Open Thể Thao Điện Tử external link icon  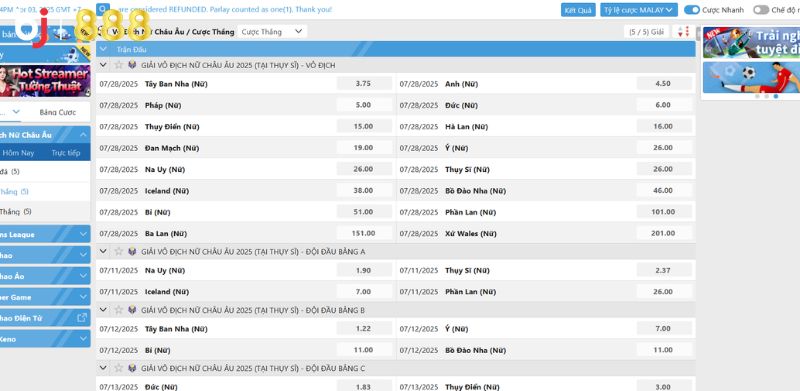pos(82,318)
